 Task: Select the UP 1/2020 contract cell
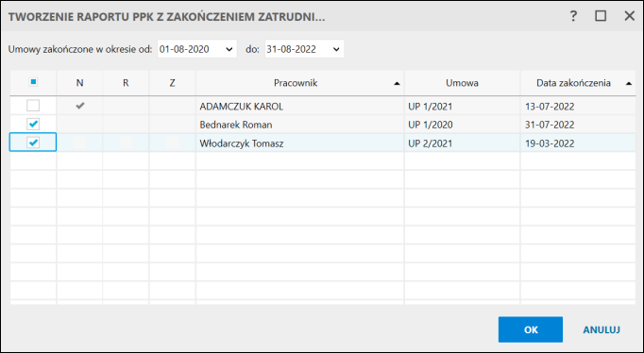[x=462, y=125]
